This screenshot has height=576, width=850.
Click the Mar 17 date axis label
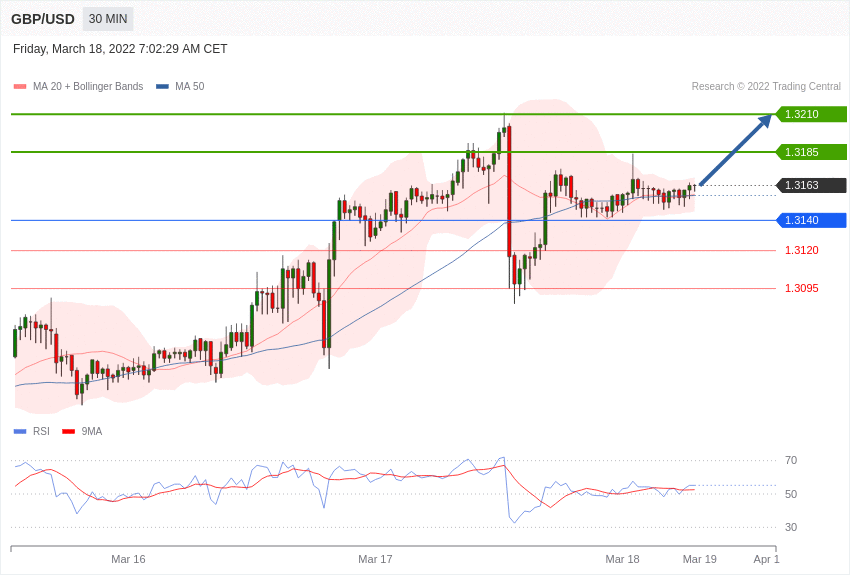pyautogui.click(x=375, y=559)
